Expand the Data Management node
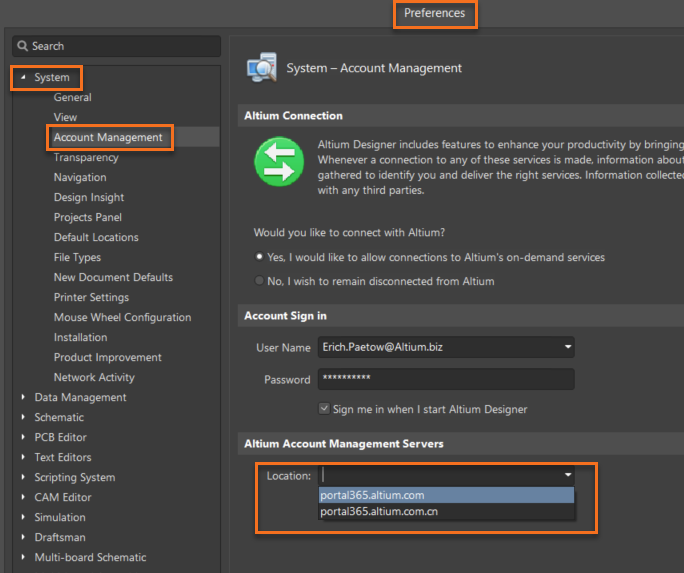This screenshot has height=573, width=684. point(23,397)
